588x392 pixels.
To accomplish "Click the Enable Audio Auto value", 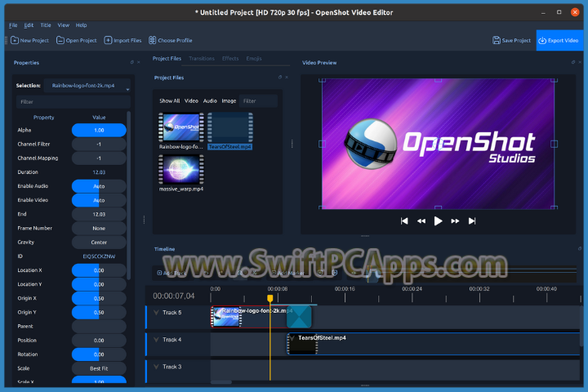I will (99, 186).
